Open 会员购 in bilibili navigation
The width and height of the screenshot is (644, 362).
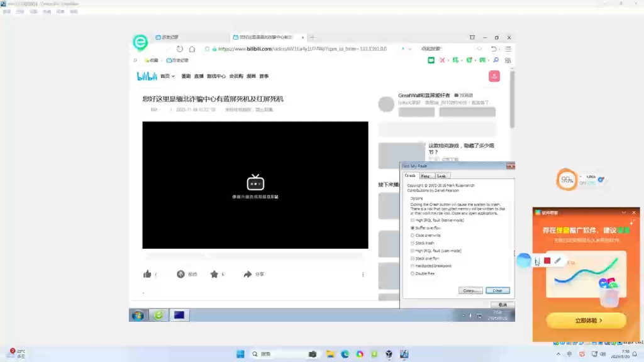pyautogui.click(x=236, y=76)
